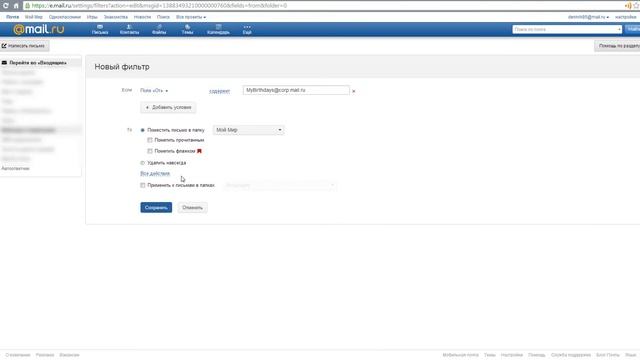Viewport: 640px width, 360px height.
Task: Click the 'Добавить условие' button
Action: click(168, 107)
